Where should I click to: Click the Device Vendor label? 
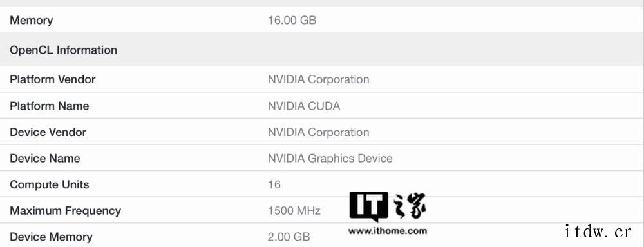[48, 132]
